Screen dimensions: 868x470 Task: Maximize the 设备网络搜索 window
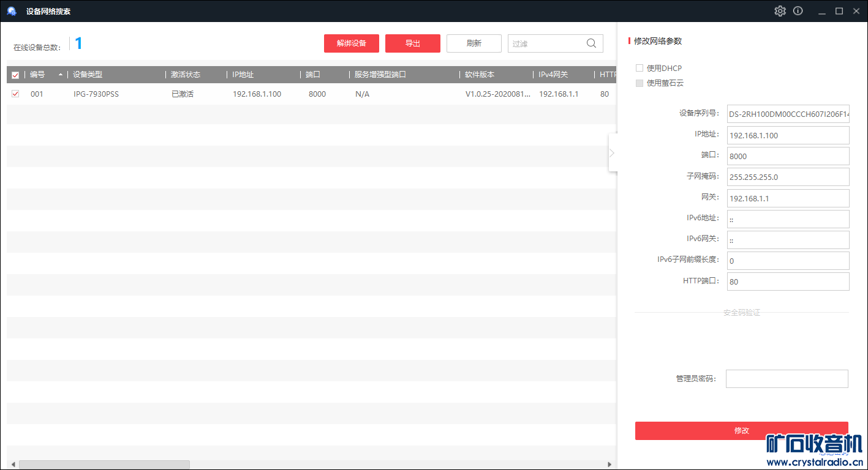pos(839,11)
